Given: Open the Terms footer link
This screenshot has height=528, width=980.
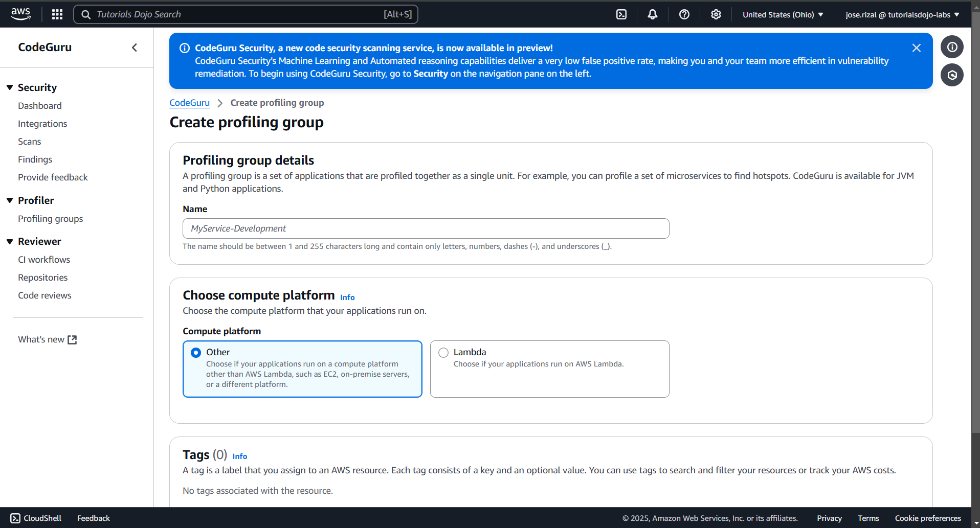Looking at the screenshot, I should pos(868,518).
